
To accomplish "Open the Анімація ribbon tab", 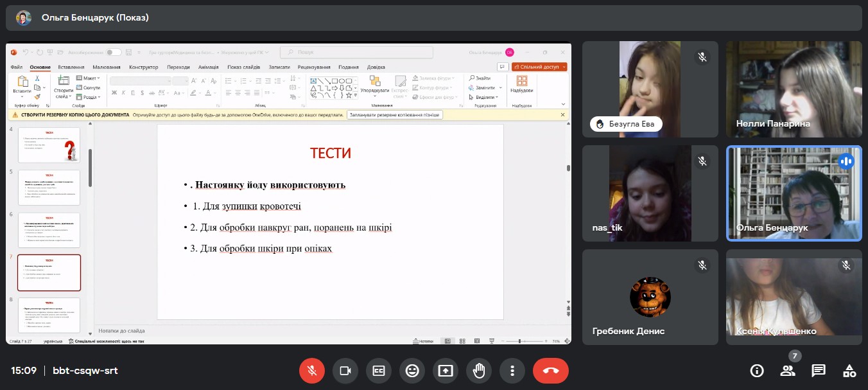I will [x=208, y=67].
